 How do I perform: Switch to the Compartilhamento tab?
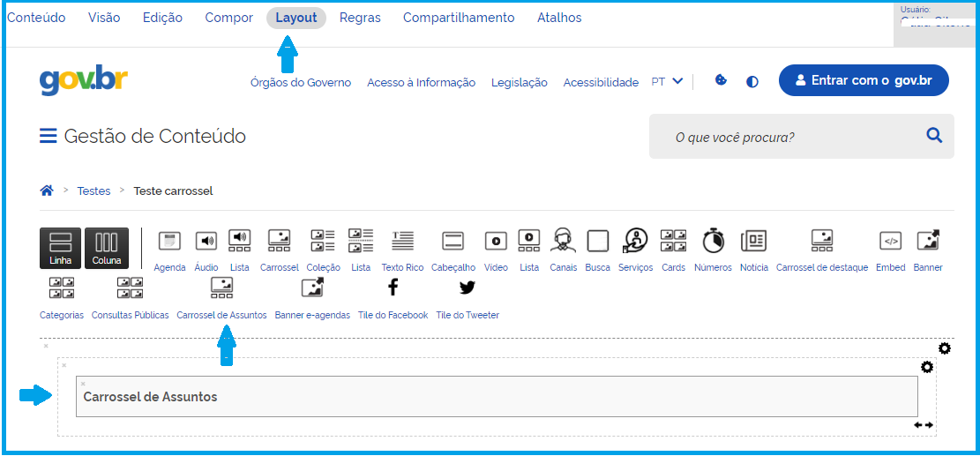tap(459, 19)
